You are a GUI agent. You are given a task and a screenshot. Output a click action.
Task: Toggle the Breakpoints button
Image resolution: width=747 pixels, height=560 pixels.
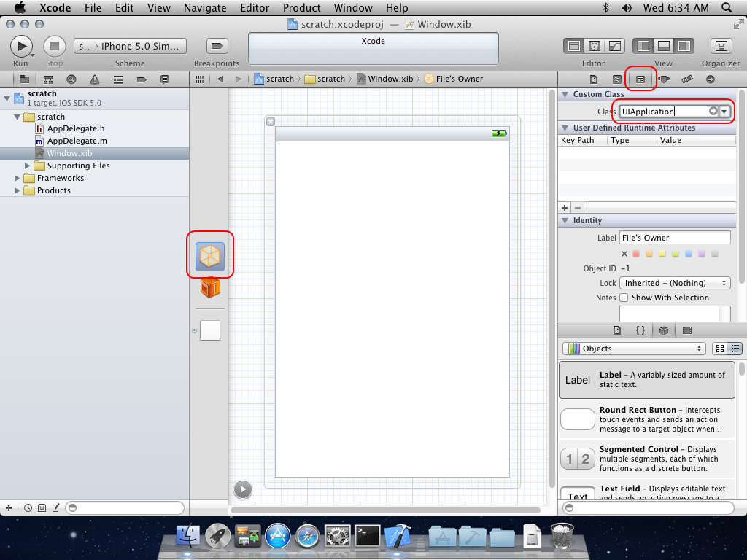point(217,46)
